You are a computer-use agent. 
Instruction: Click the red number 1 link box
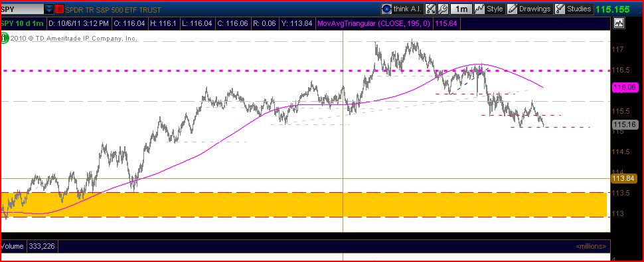pyautogui.click(x=58, y=9)
